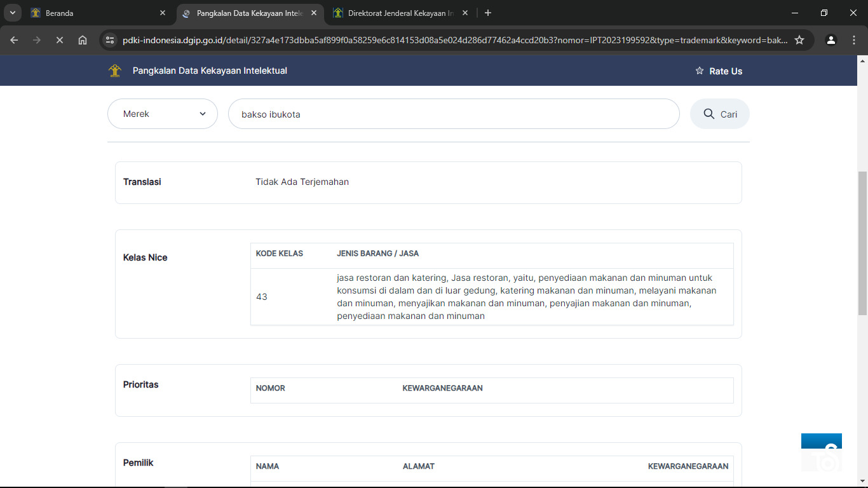Minimize the browser window
Viewport: 868px width, 488px height.
pos(795,13)
